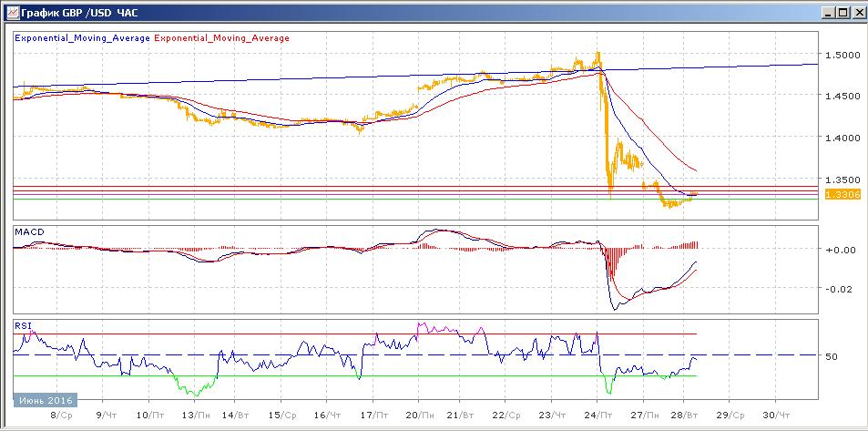Maximize the GBP/USD chart window
Screen dimensions: 868x431
coord(842,12)
